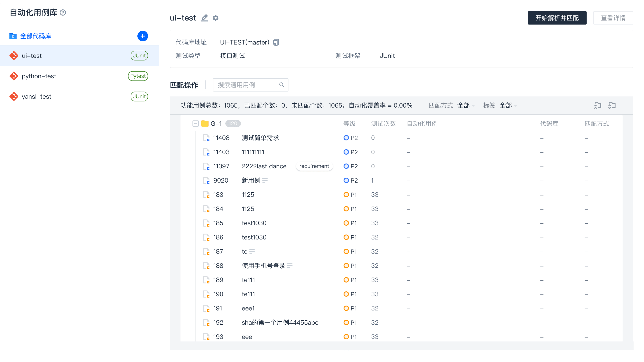The height and width of the screenshot is (362, 644).
Task: Collapse the G-1 folder tree node
Action: (195, 123)
